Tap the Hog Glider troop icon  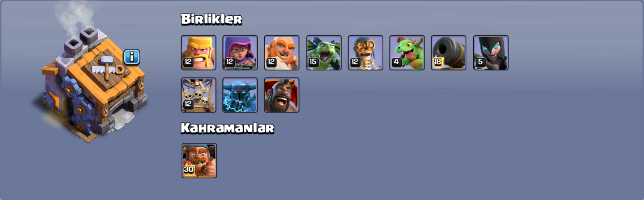click(281, 95)
